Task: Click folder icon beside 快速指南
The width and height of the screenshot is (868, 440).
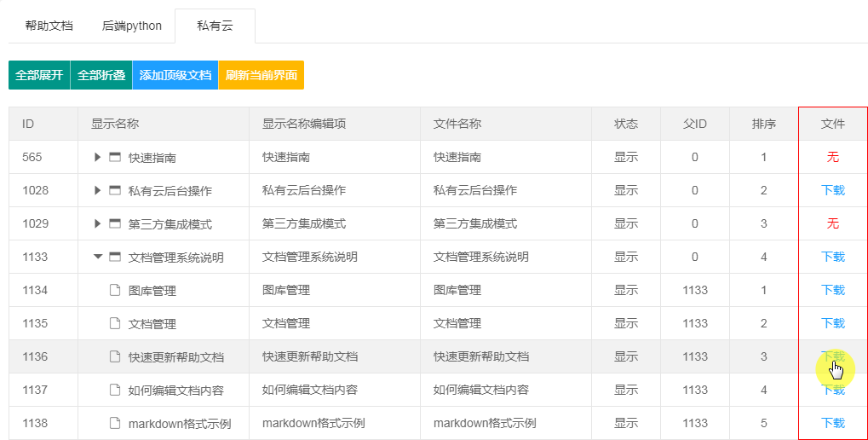Action: click(x=115, y=157)
